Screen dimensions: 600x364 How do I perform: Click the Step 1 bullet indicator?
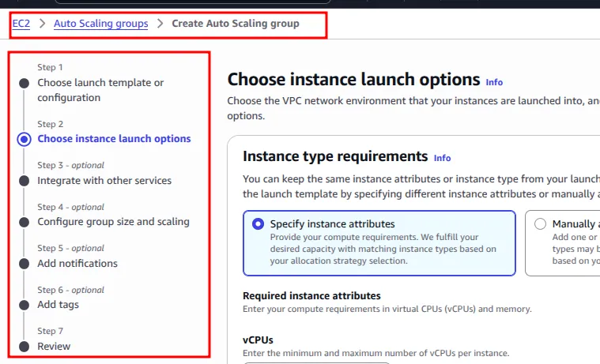pos(24,83)
